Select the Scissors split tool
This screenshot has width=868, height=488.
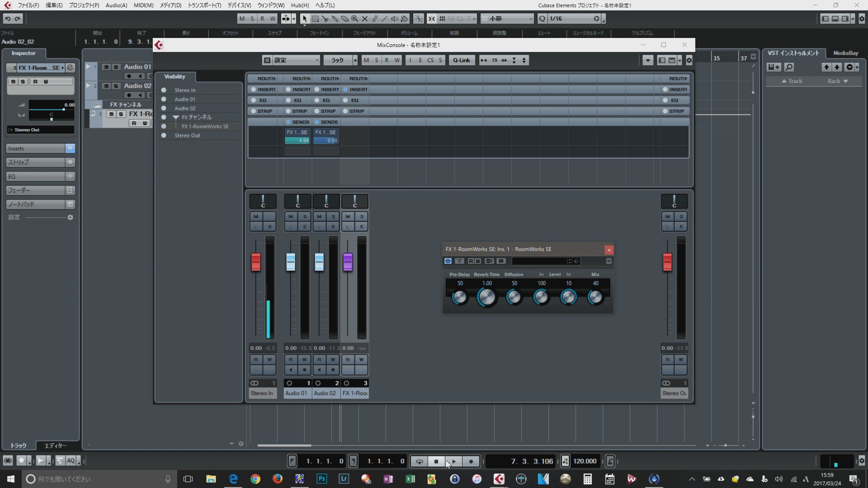coord(325,19)
